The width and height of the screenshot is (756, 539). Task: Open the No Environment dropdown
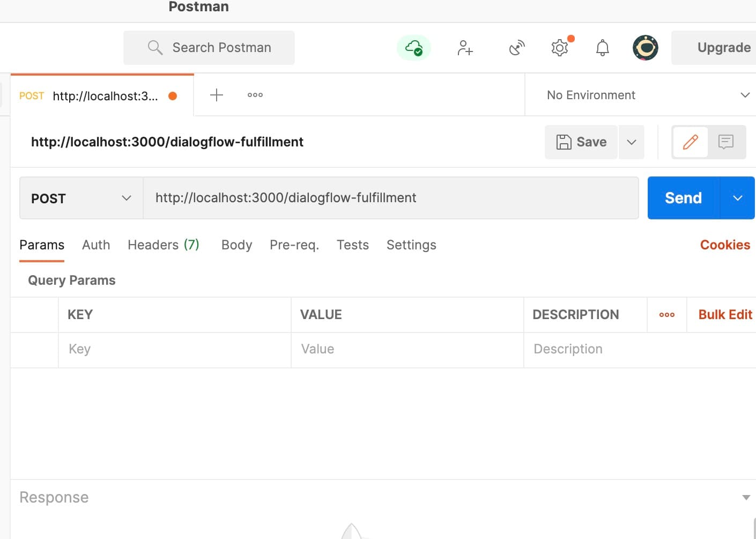pyautogui.click(x=641, y=95)
